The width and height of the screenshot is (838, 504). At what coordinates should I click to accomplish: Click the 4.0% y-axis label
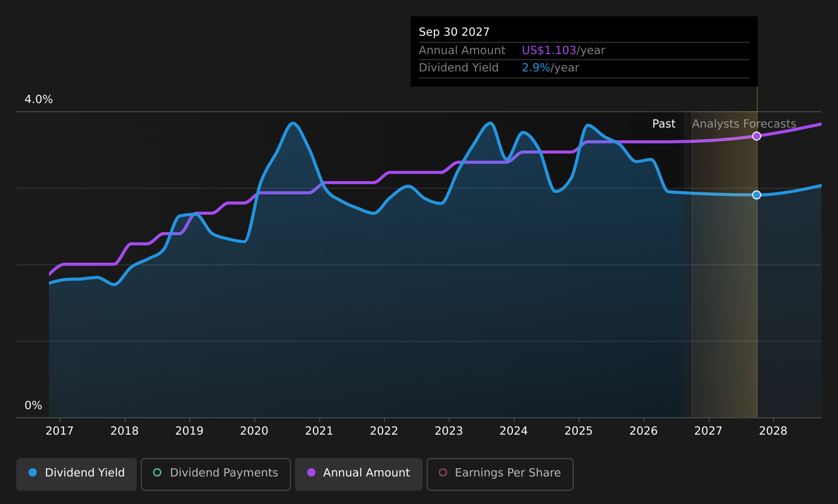click(x=39, y=99)
